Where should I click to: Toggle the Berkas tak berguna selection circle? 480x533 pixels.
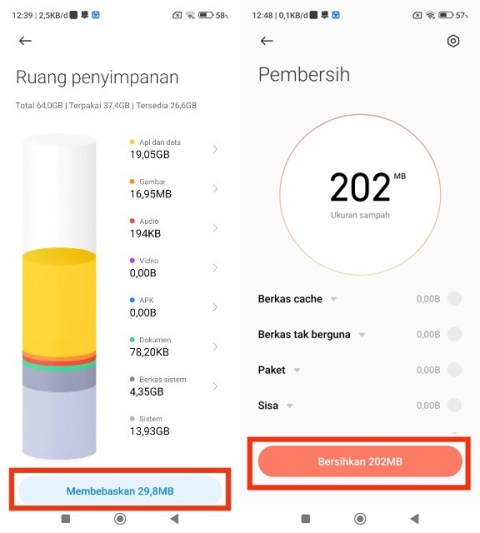pyautogui.click(x=454, y=334)
